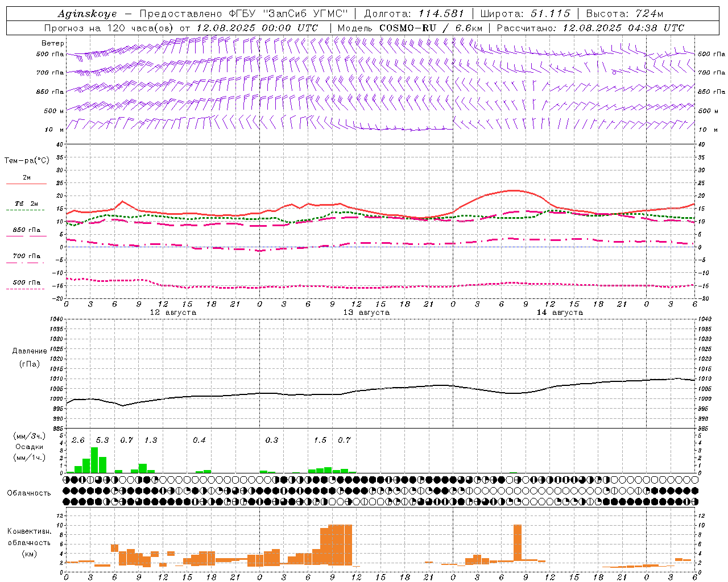Click the 1.3 precipitation total value
728x582 pixels.
coord(151,440)
